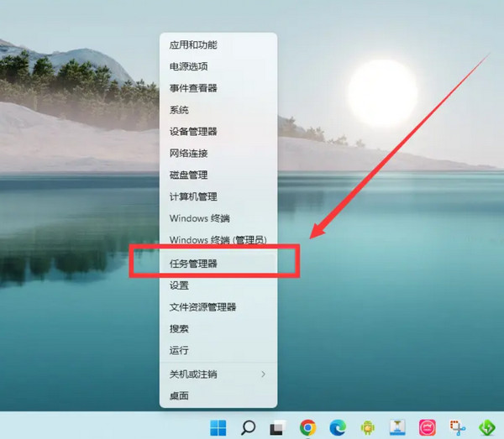
Task: Click the Windows Start button
Action: [x=218, y=427]
